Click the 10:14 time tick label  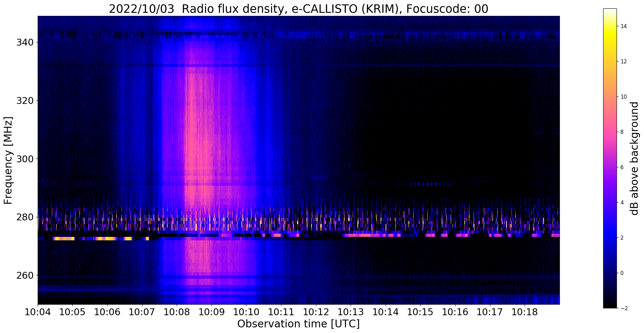click(386, 312)
